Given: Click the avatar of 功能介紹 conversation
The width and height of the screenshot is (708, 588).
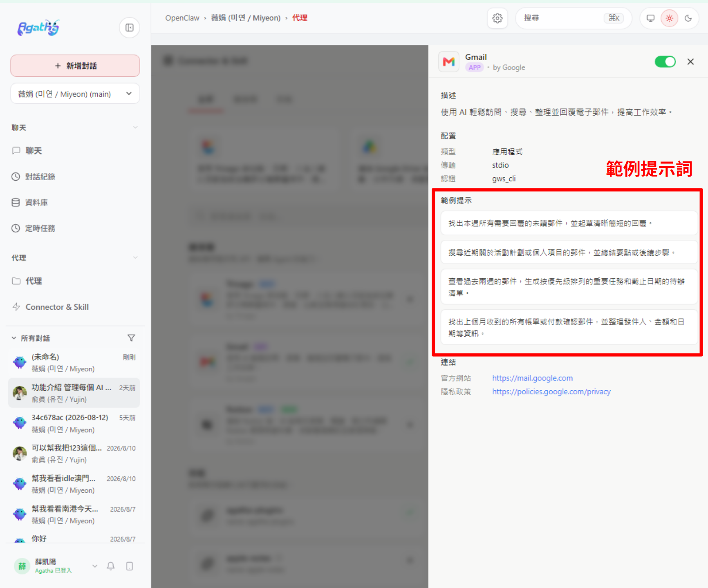Looking at the screenshot, I should 20,393.
